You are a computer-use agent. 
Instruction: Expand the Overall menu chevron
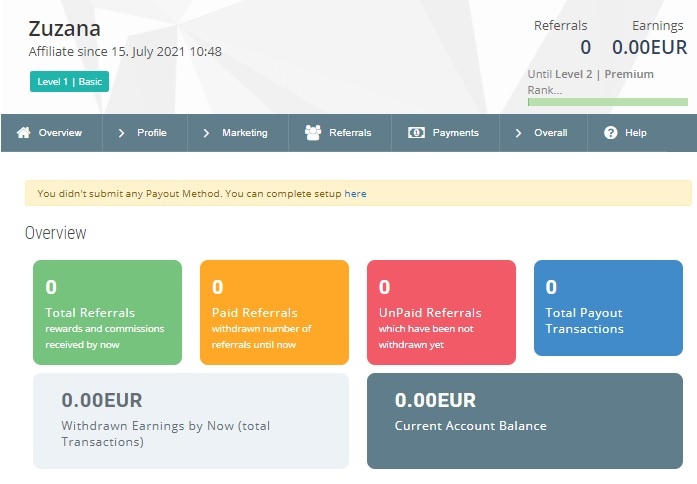[518, 133]
